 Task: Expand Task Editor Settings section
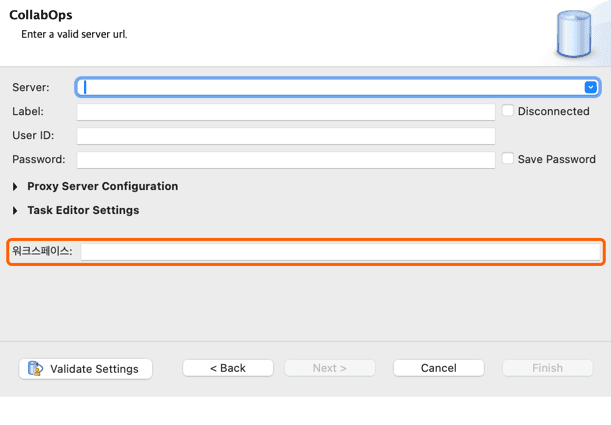[15, 211]
